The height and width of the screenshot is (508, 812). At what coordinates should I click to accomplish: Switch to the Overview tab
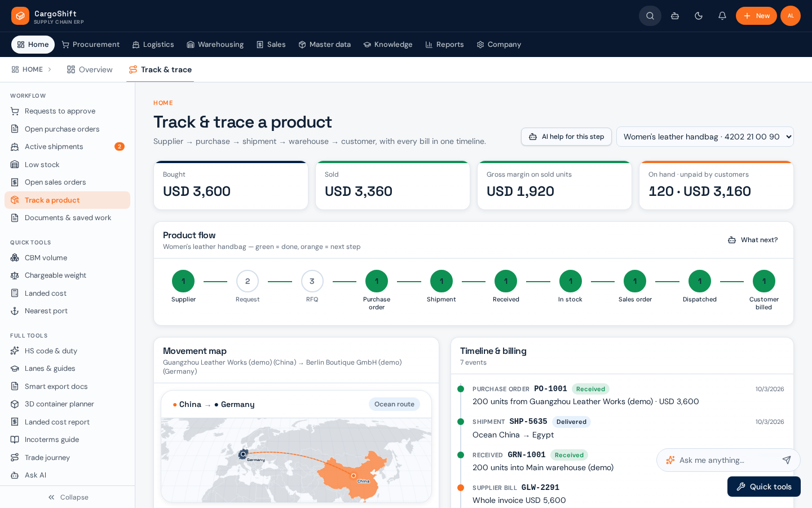(90, 69)
